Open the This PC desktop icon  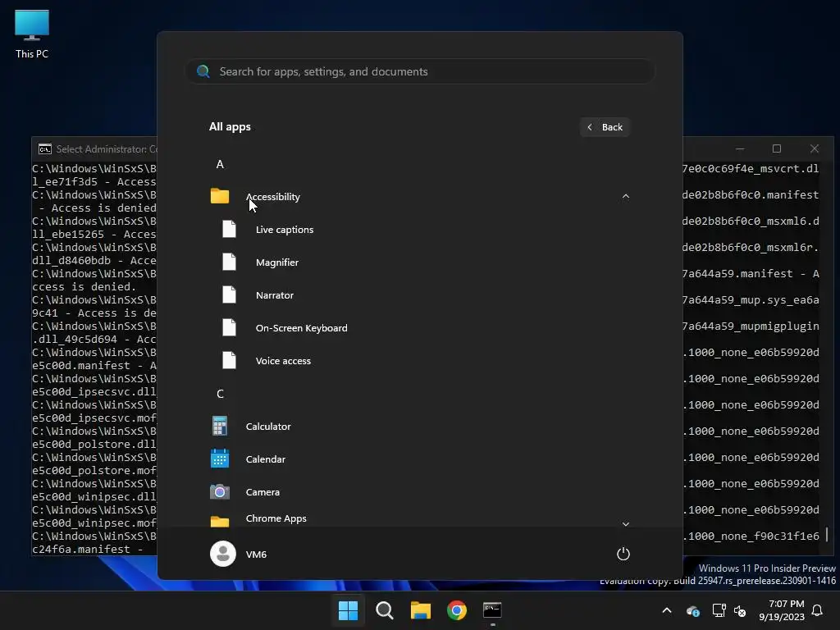(32, 34)
